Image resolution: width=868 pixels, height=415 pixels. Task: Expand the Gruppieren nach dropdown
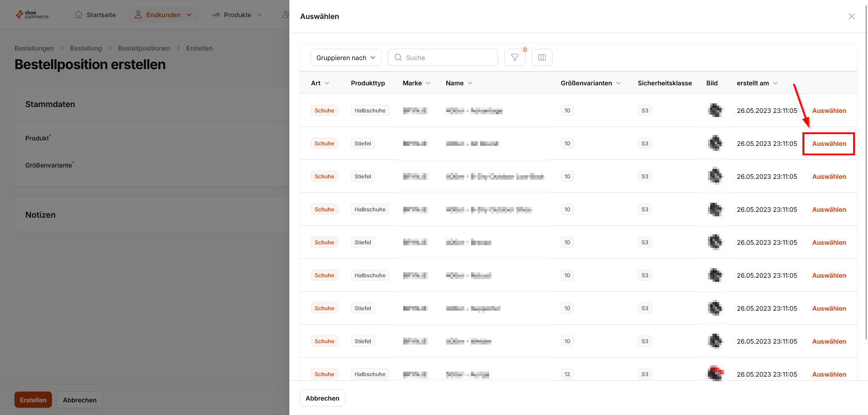(x=346, y=58)
